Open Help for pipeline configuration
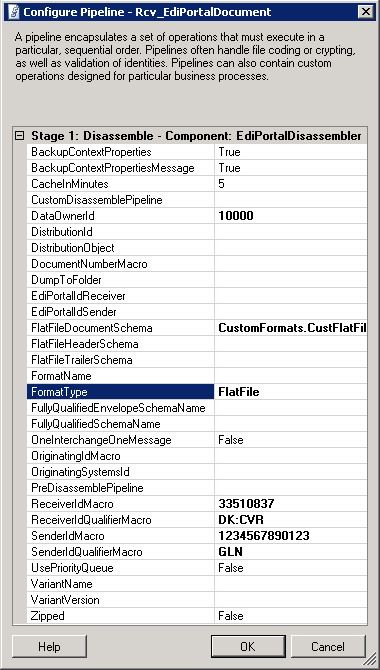The height and width of the screenshot is (670, 380). coord(49,646)
